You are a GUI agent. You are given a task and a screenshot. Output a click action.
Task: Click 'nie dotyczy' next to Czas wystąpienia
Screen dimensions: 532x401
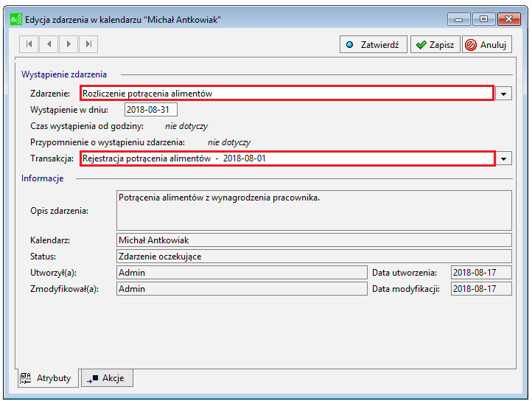pos(186,126)
